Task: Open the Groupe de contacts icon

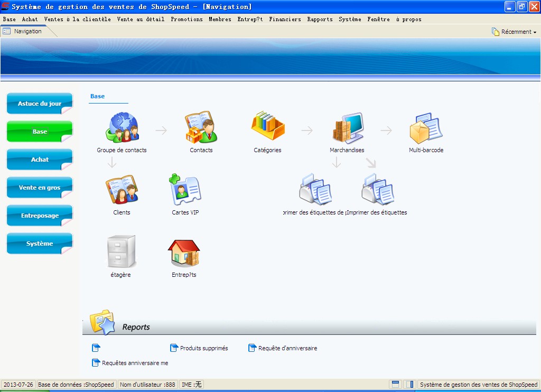Action: pyautogui.click(x=123, y=127)
